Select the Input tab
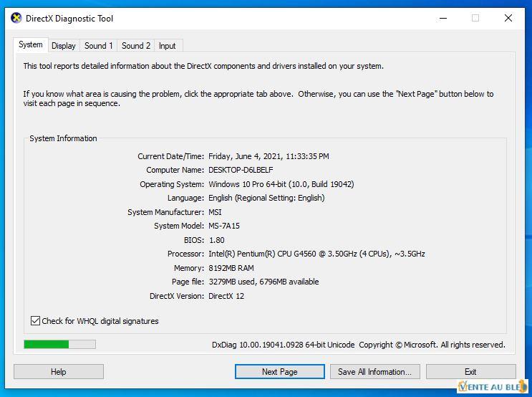The image size is (532, 397). point(168,46)
